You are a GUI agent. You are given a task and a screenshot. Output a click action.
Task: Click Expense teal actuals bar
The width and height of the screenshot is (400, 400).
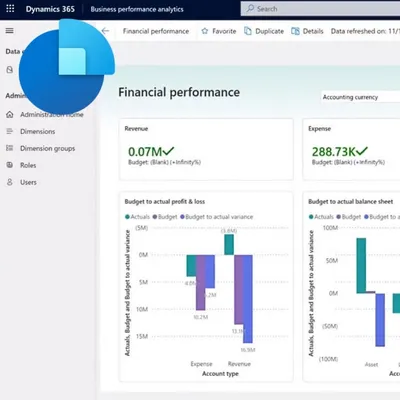pos(191,266)
